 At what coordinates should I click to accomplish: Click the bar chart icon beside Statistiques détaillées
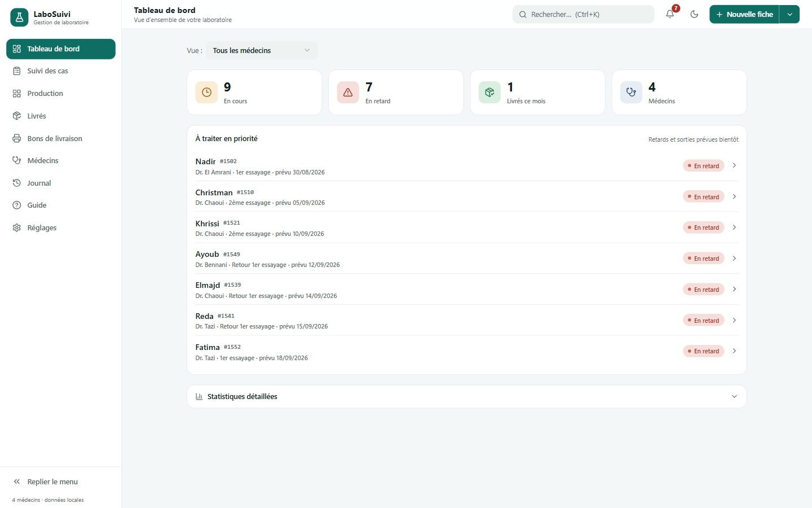click(x=199, y=397)
